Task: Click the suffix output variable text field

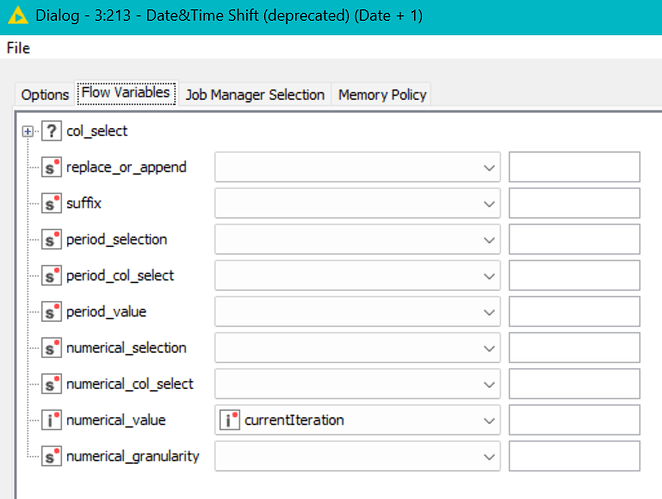Action: (574, 203)
